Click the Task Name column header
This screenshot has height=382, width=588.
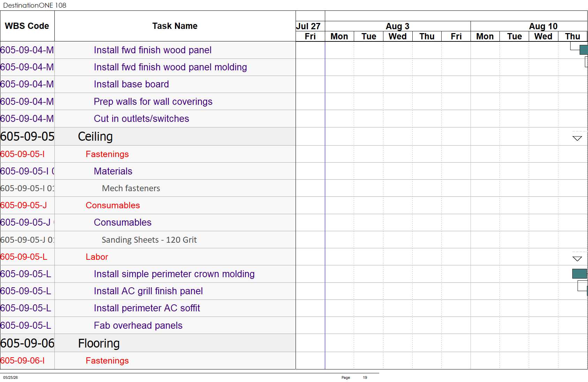(x=175, y=26)
